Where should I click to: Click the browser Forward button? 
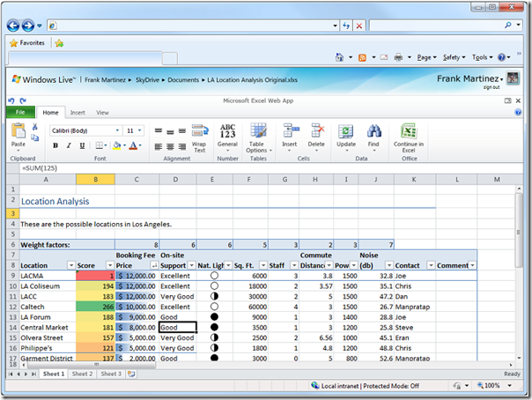point(28,26)
